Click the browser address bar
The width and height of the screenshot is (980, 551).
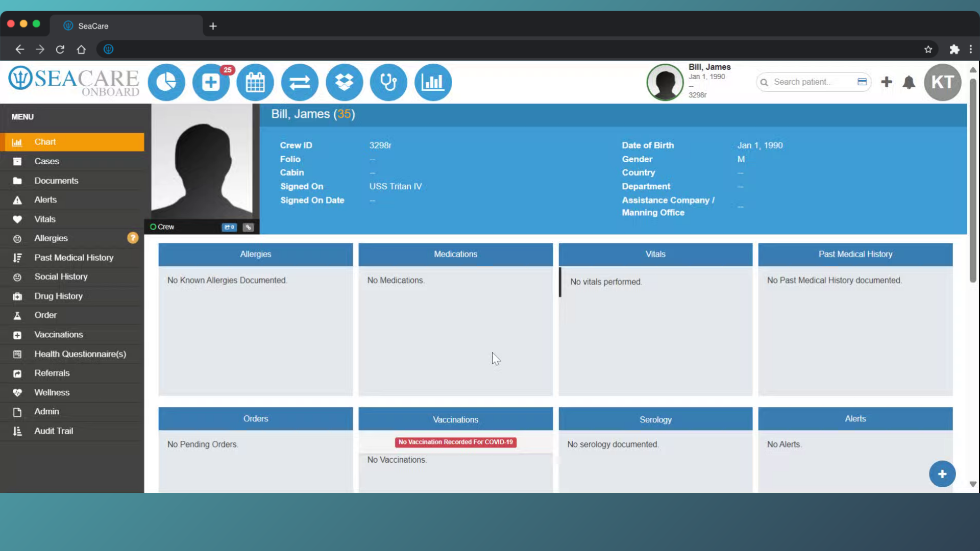518,49
